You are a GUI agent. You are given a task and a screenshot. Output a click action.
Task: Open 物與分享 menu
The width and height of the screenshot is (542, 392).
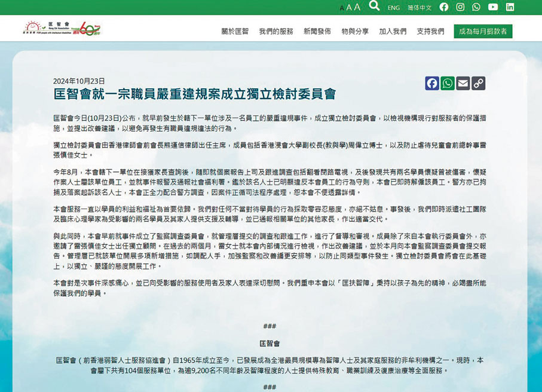tap(355, 32)
